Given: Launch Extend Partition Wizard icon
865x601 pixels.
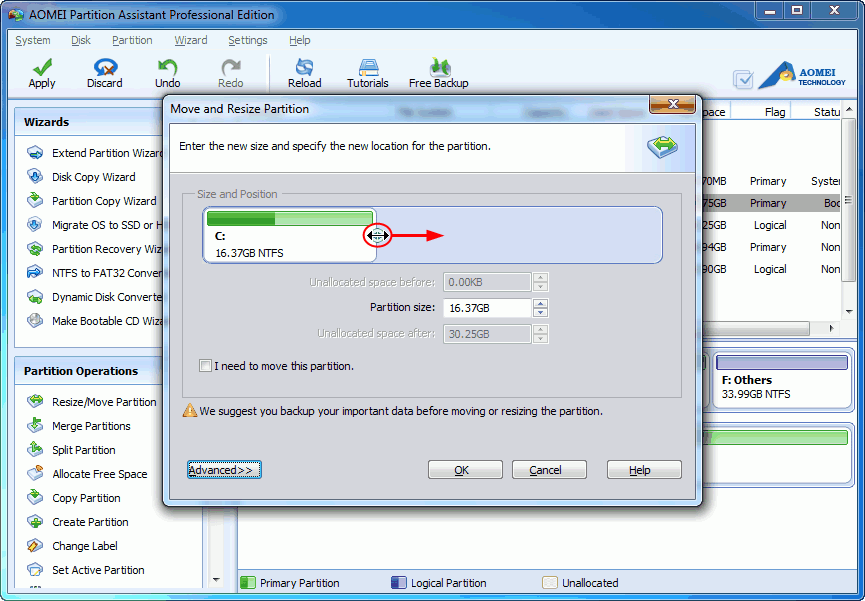Looking at the screenshot, I should (x=35, y=153).
